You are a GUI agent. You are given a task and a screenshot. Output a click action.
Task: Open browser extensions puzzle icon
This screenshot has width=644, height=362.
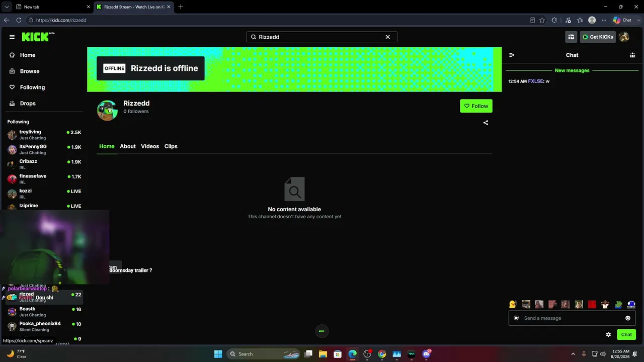[554, 20]
